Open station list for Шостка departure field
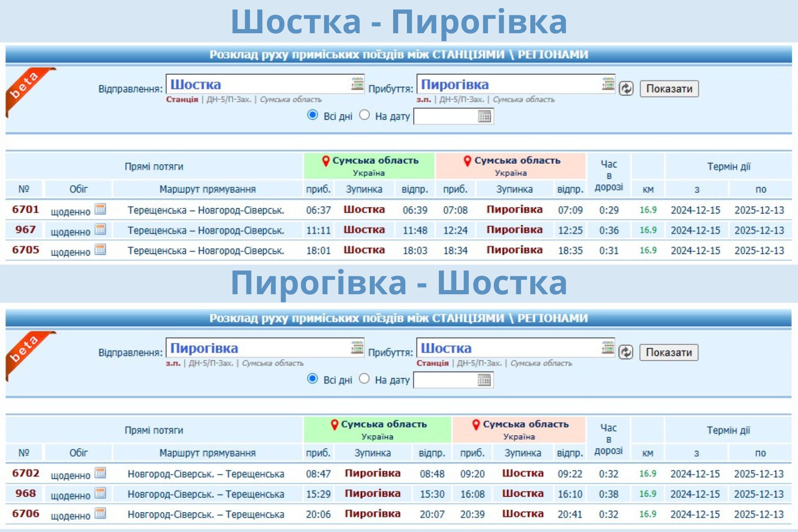This screenshot has width=798, height=532. (x=357, y=84)
